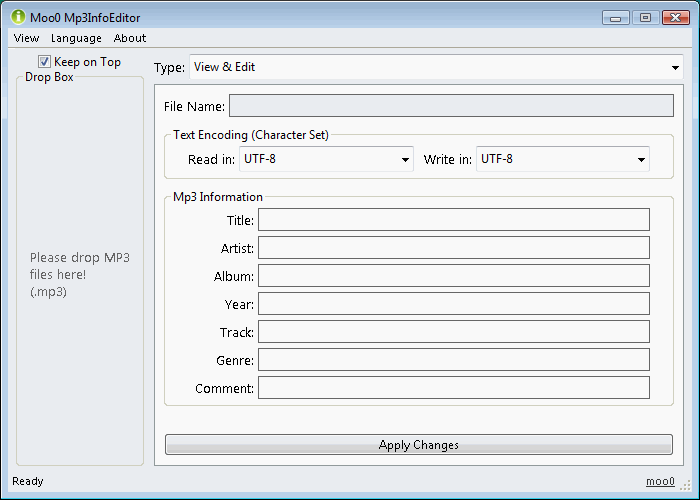
Task: Click the Album input field
Action: [x=454, y=276]
